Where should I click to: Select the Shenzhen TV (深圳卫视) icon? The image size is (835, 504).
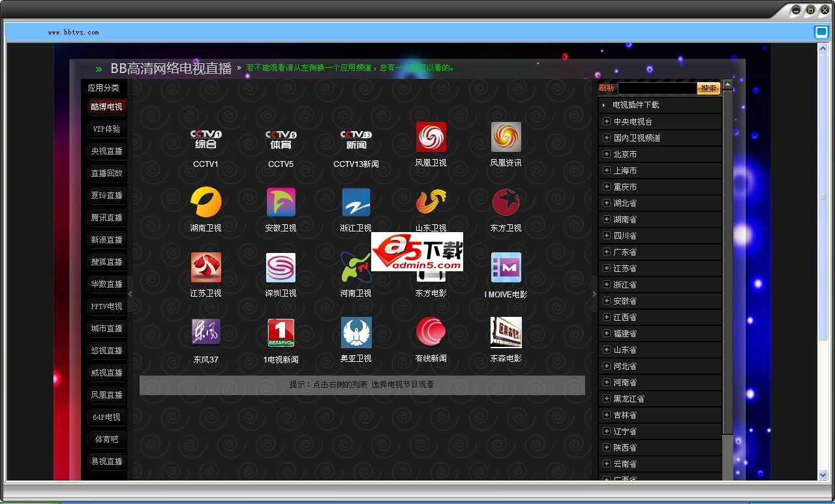pyautogui.click(x=281, y=267)
